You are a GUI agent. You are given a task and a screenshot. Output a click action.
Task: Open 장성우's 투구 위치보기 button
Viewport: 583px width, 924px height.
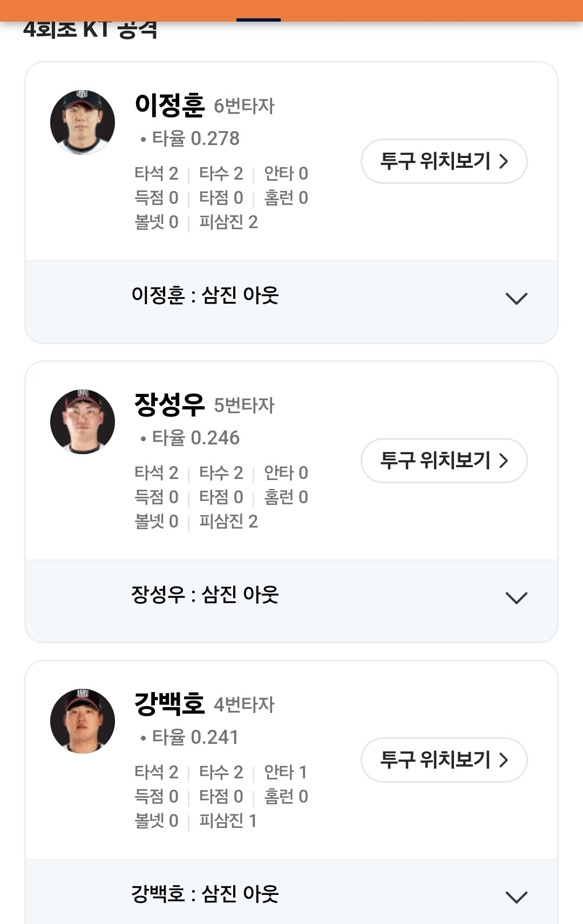click(444, 461)
